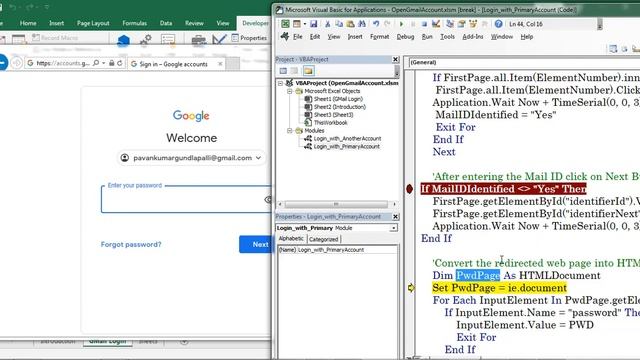Toggle the breakpoint dot on MailIDIdentified line
This screenshot has width=640, height=360.
[x=409, y=189]
